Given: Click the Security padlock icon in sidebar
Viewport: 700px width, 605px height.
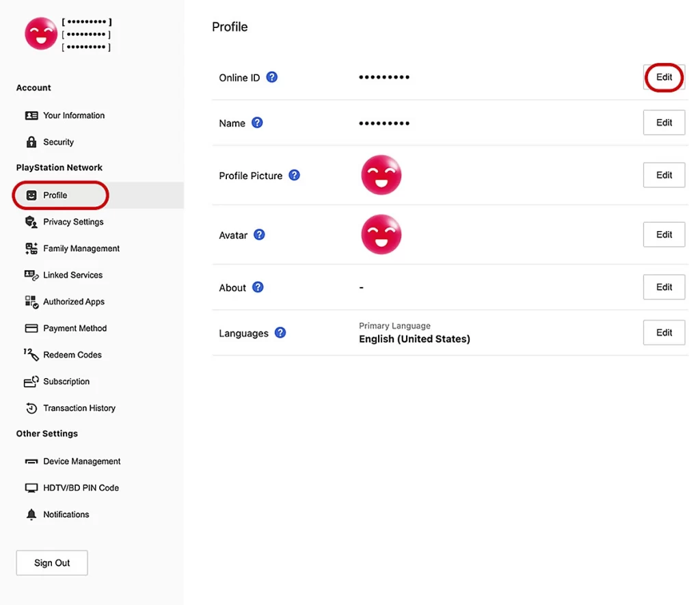Looking at the screenshot, I should pyautogui.click(x=31, y=142).
